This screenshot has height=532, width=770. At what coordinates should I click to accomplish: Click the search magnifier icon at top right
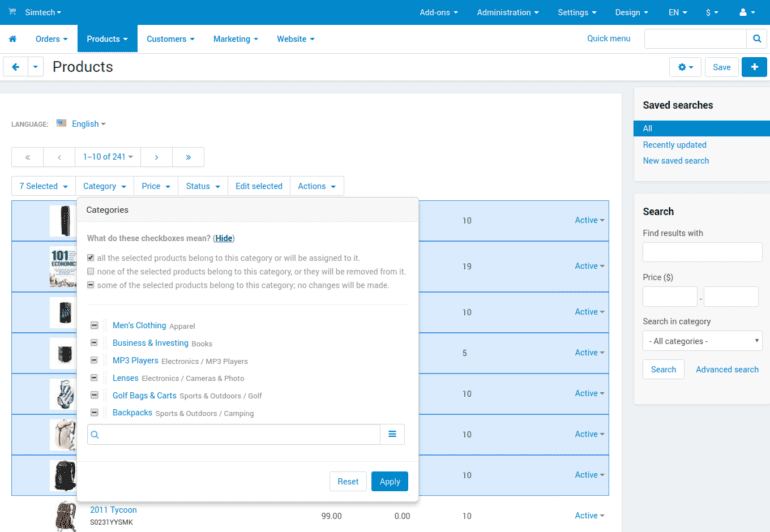pos(758,39)
